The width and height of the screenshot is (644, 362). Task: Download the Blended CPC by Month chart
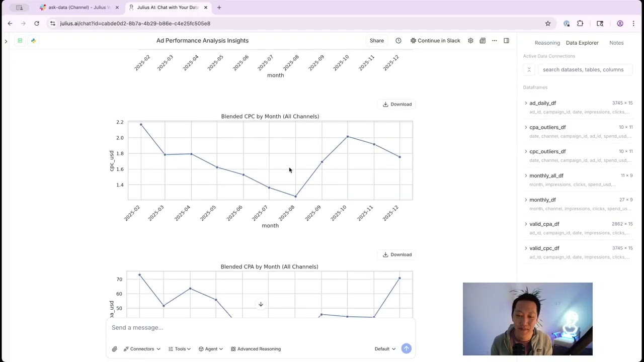coord(397,104)
